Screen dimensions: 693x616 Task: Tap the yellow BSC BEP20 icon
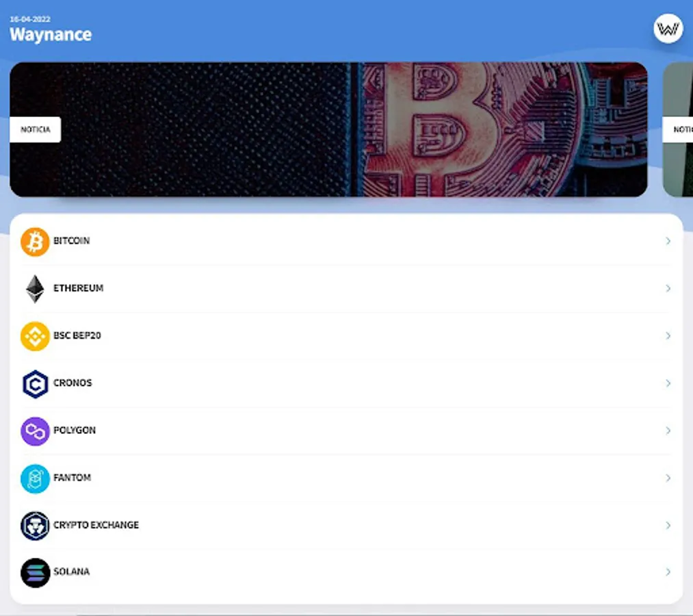click(35, 336)
